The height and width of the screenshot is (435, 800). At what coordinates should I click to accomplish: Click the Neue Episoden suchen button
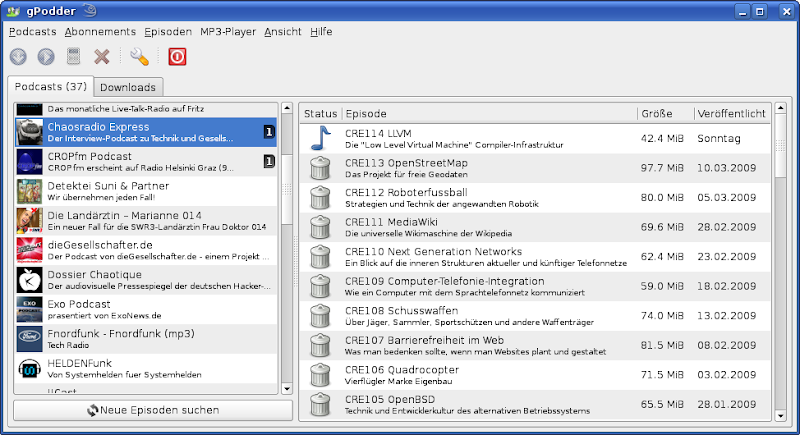[153, 410]
